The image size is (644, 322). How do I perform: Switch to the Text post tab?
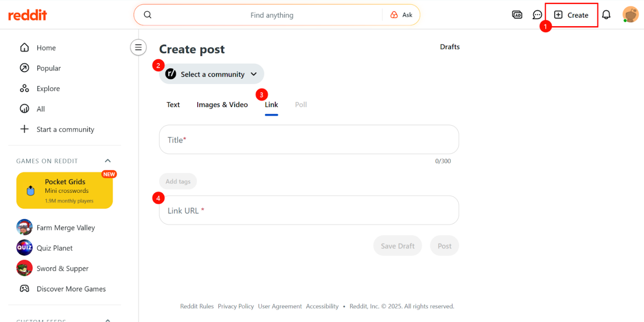tap(173, 104)
